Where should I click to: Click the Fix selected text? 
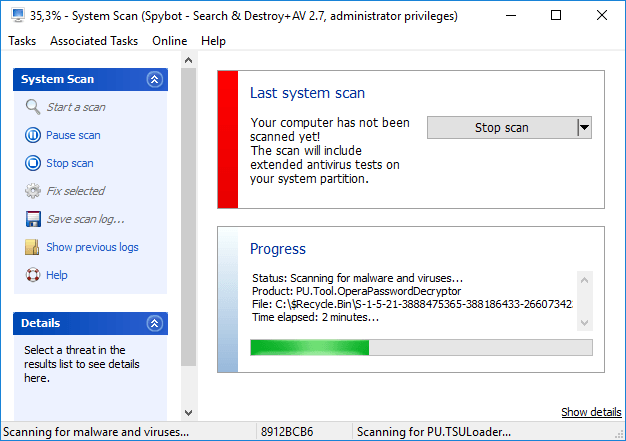click(76, 191)
